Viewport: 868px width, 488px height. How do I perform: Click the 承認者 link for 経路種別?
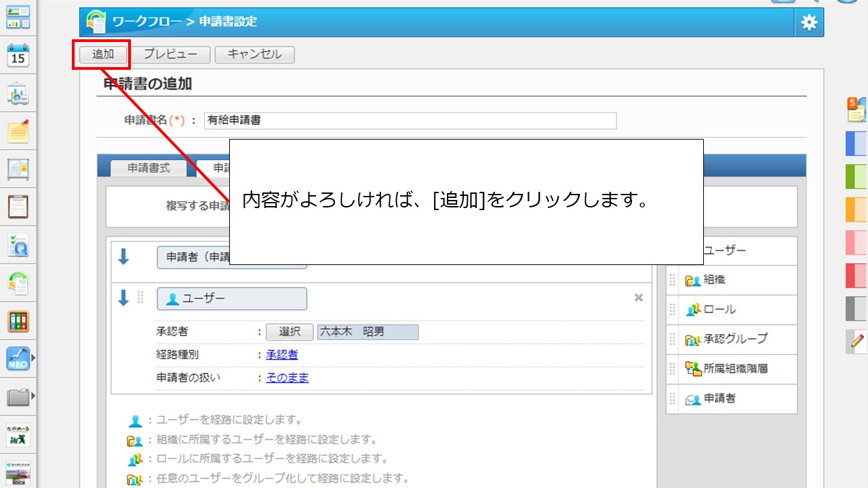coord(281,354)
